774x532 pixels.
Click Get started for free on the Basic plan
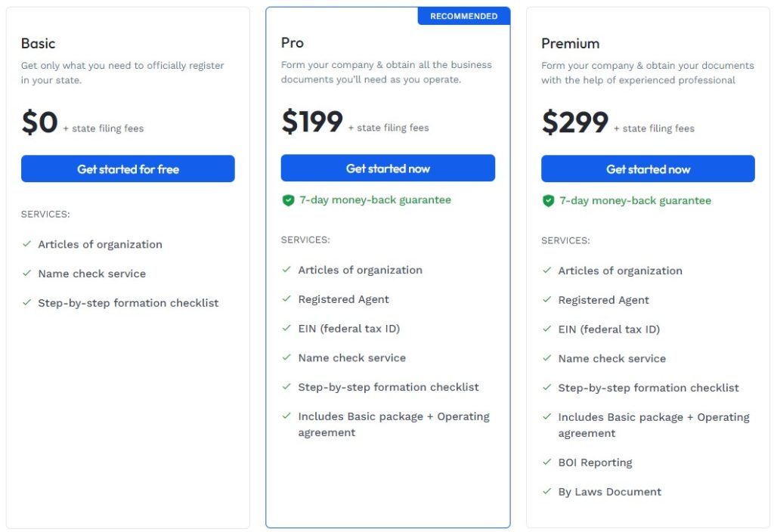point(128,169)
